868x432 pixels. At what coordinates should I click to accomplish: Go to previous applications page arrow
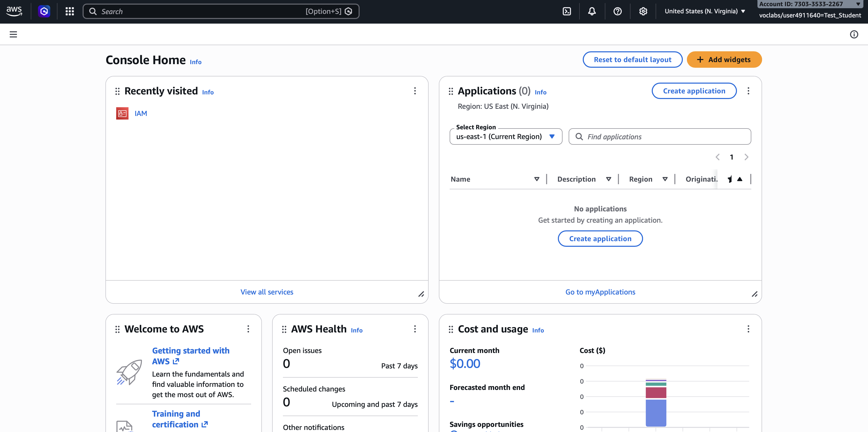[717, 157]
